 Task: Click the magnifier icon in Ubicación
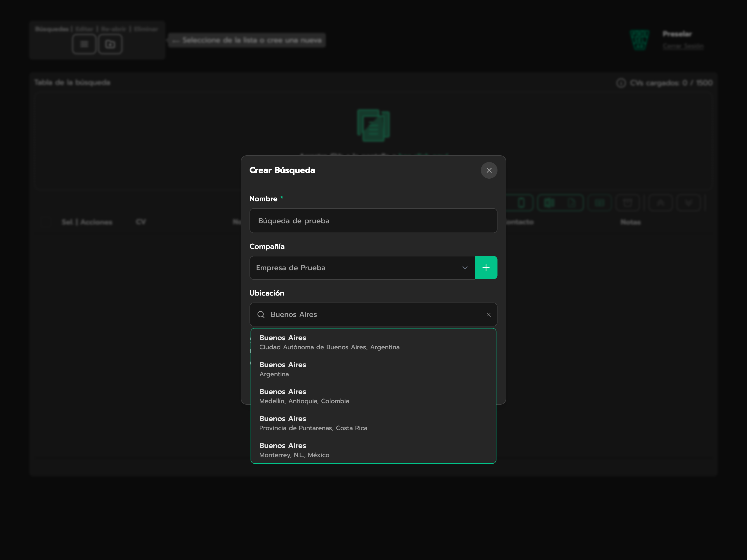(261, 314)
